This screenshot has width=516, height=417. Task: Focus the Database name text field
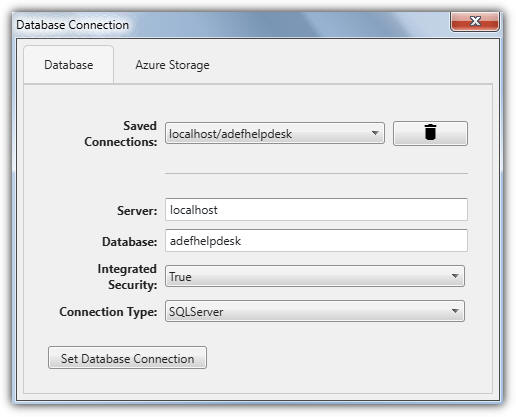click(x=316, y=241)
